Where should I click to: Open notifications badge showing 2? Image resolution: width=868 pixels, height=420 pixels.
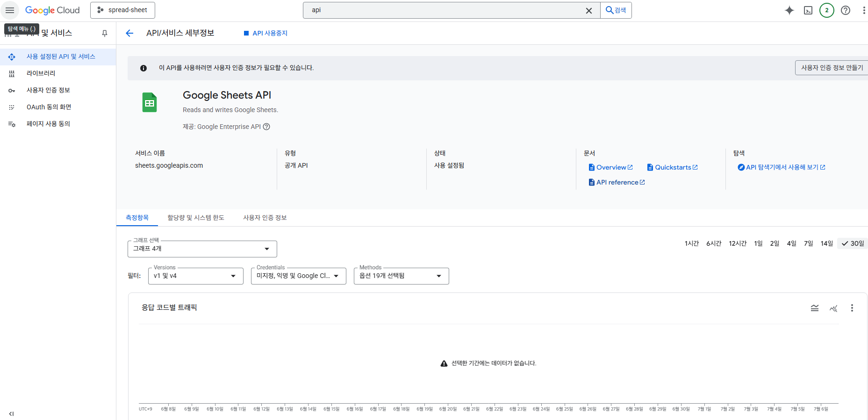coord(827,10)
